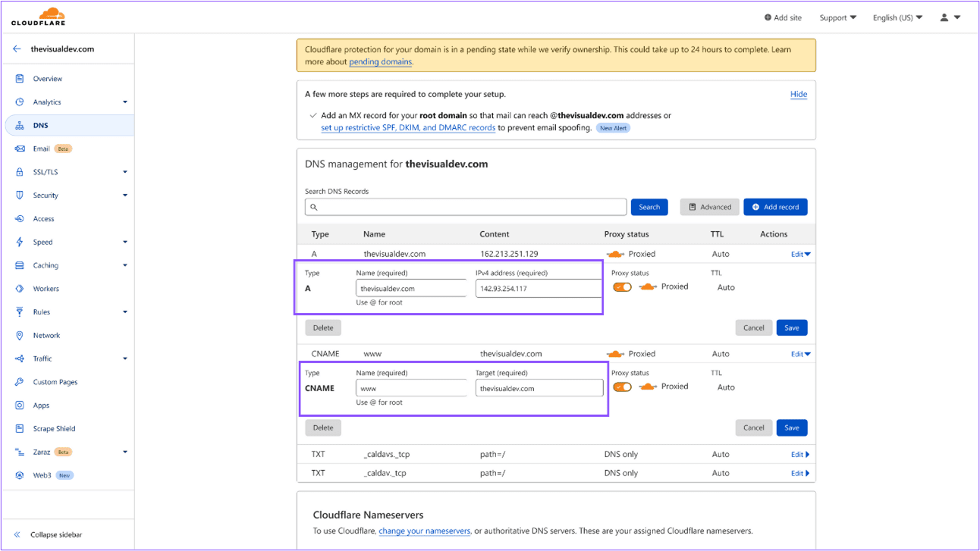
Task: Click the Rules funnel icon
Action: pos(20,312)
